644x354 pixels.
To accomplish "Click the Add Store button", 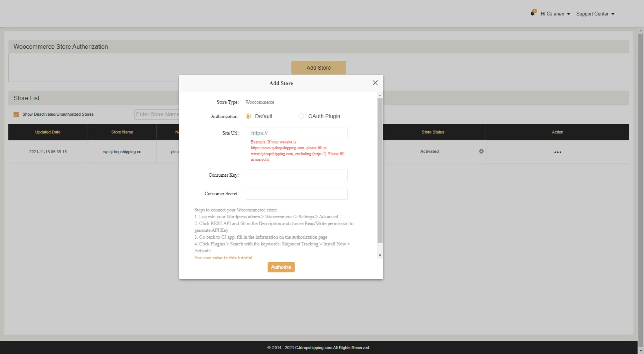I will (x=318, y=68).
